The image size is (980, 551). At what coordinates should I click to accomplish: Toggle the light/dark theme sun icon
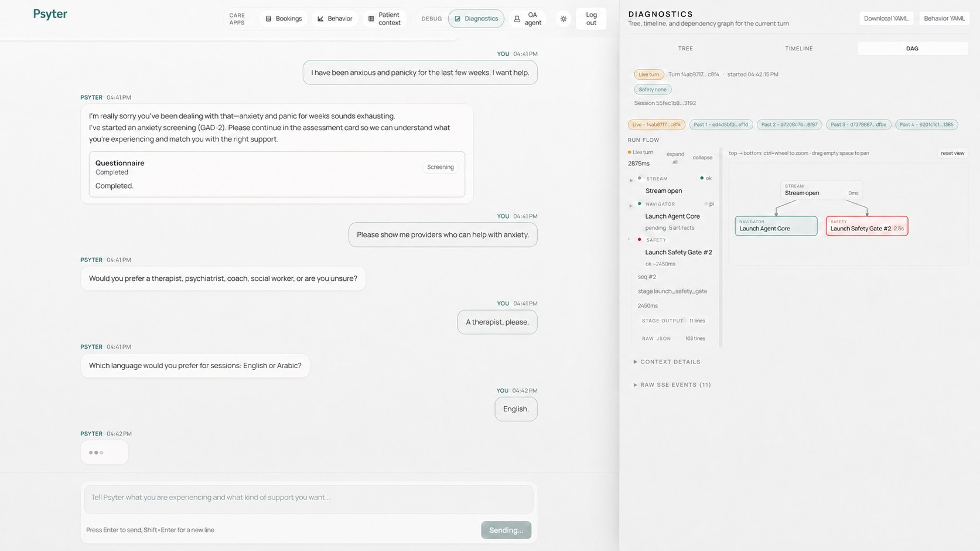pos(564,19)
